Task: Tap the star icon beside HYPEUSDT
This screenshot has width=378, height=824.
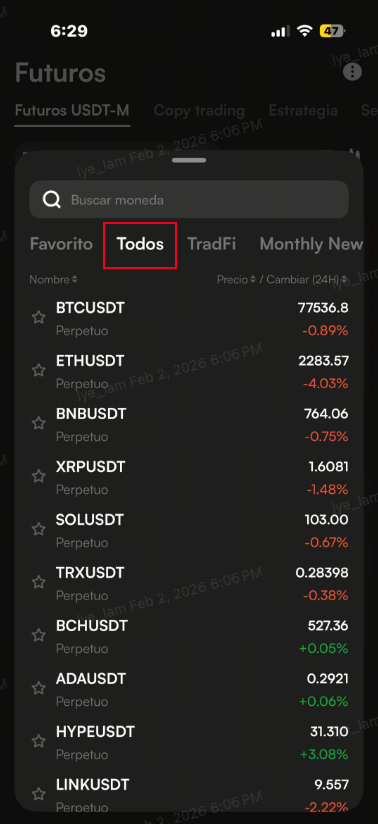Action: click(38, 741)
